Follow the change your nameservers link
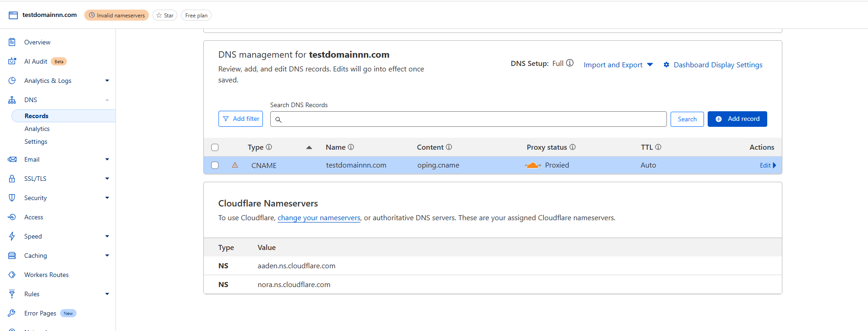 click(319, 218)
